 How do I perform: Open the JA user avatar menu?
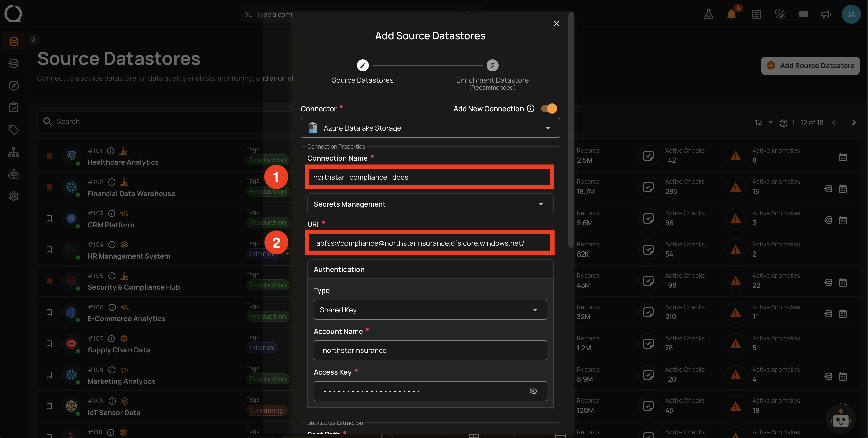click(851, 14)
